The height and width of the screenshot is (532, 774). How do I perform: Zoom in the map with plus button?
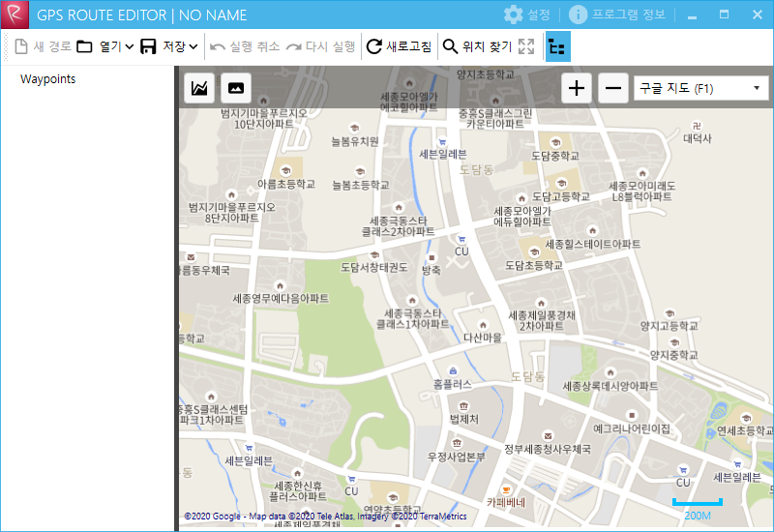tap(577, 88)
